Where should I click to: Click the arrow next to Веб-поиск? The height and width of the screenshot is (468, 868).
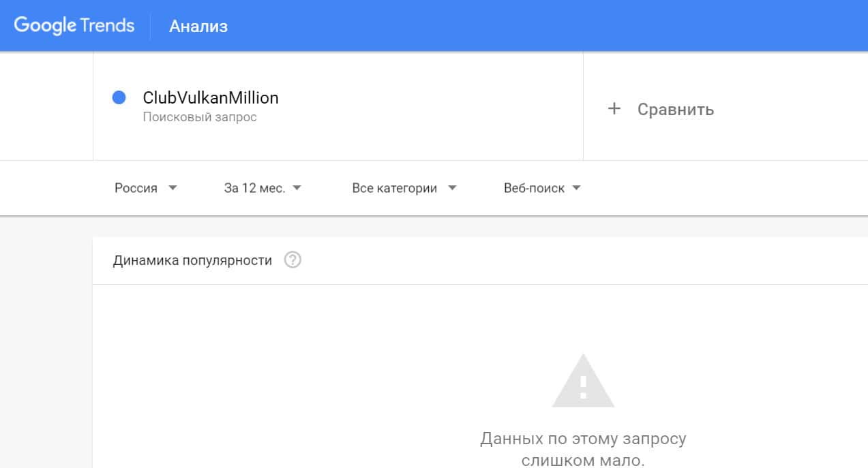point(576,188)
